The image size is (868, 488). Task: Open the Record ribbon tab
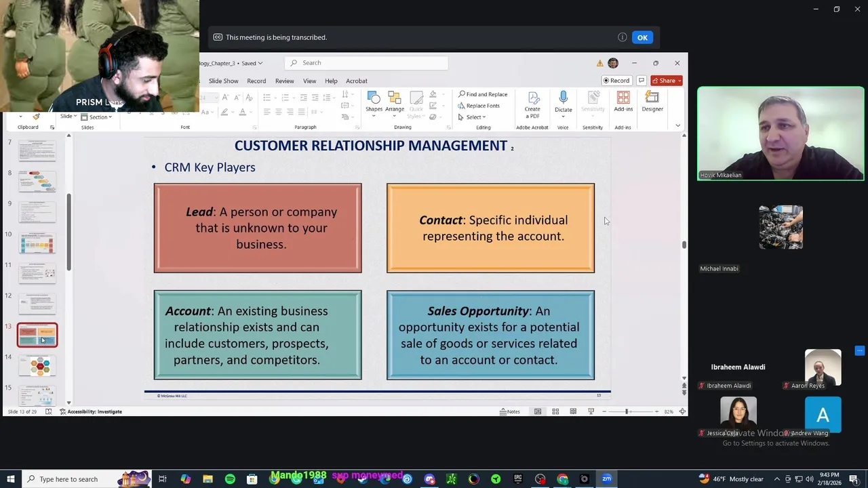tap(256, 81)
